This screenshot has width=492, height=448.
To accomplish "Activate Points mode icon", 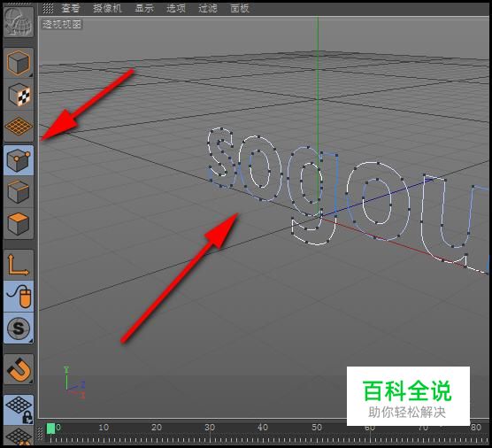I will point(19,160).
